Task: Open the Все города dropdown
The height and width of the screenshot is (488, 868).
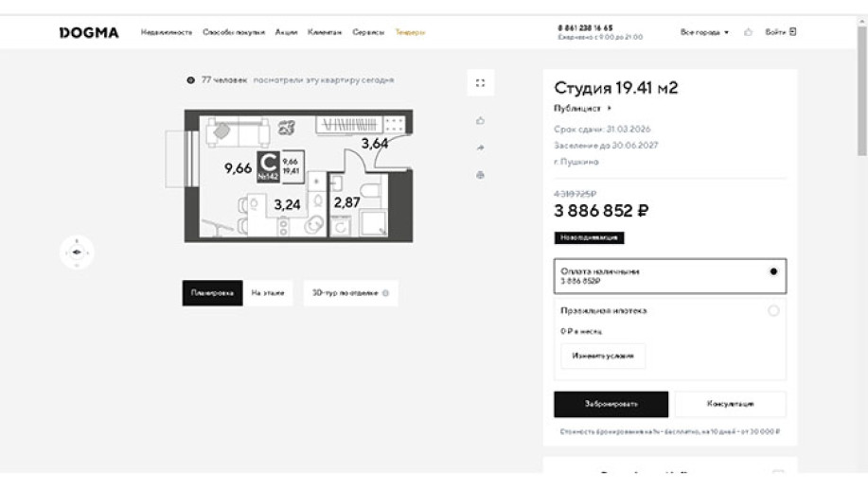Action: [x=704, y=32]
